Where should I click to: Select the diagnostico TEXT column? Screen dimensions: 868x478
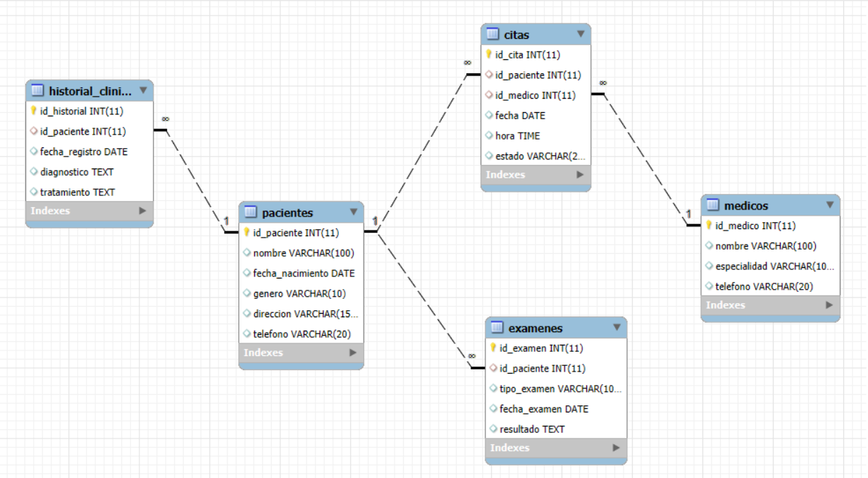click(x=76, y=172)
